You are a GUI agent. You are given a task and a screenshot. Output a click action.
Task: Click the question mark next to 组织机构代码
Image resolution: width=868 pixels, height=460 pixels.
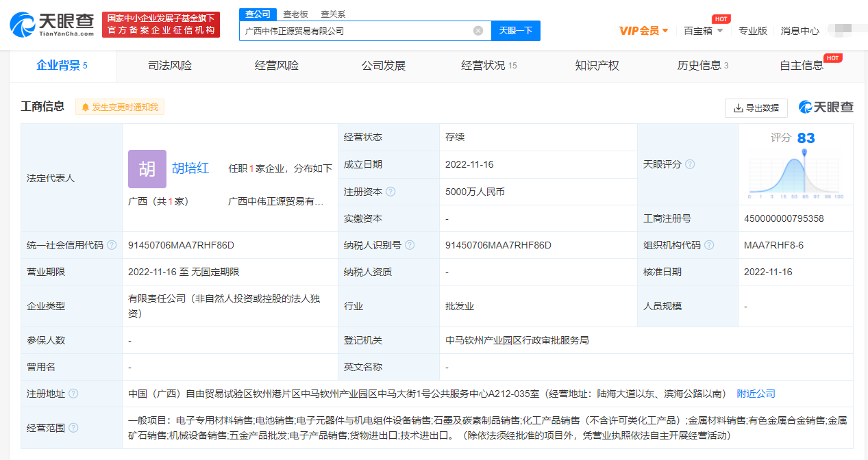709,244
